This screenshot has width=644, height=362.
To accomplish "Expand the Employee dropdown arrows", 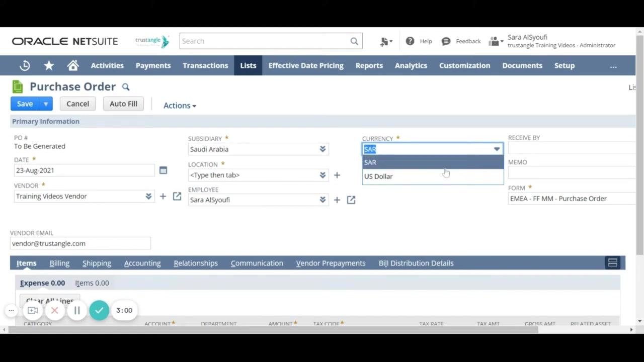I will (323, 200).
